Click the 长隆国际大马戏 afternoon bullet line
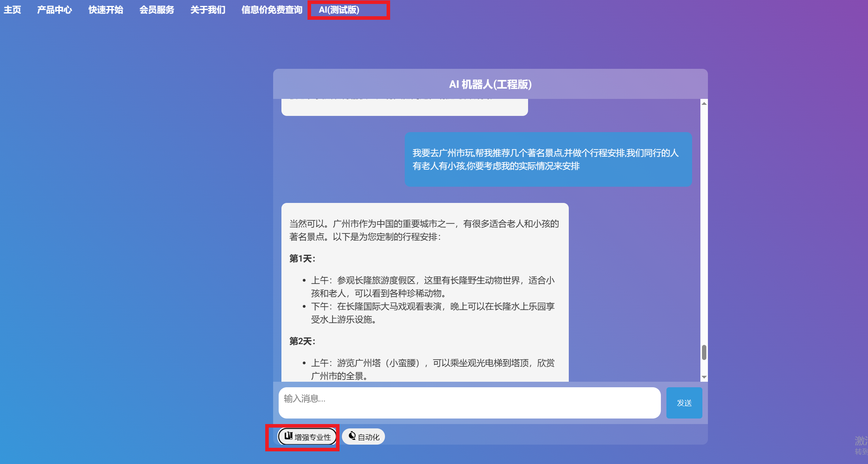 [433, 313]
